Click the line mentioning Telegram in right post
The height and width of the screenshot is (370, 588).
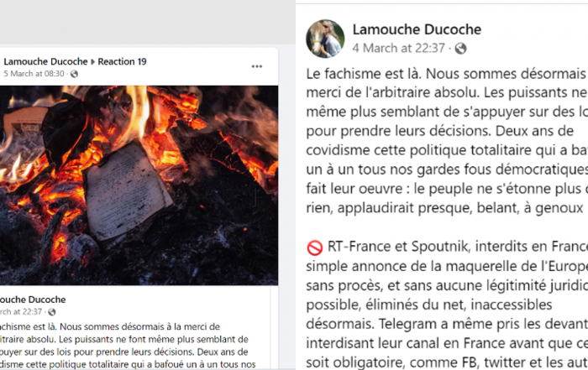coord(447,324)
